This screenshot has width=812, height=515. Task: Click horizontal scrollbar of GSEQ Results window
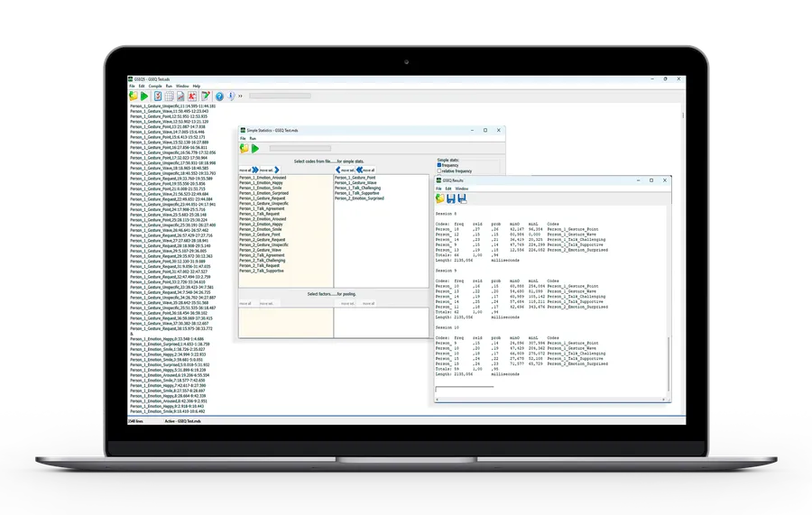coord(551,400)
